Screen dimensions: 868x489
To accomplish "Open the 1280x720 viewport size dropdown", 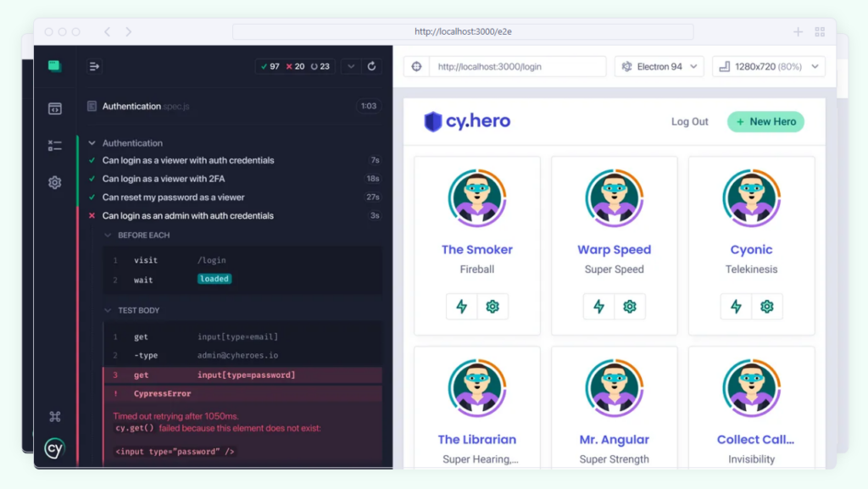I will (768, 66).
